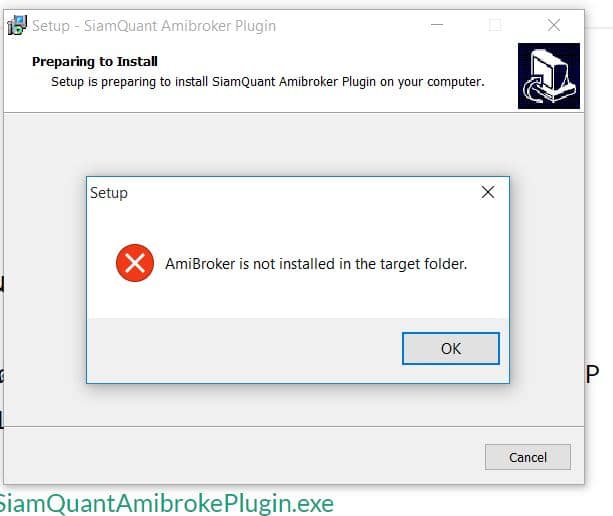
Task: Click the gray footer strip left of OK
Action: (245, 350)
